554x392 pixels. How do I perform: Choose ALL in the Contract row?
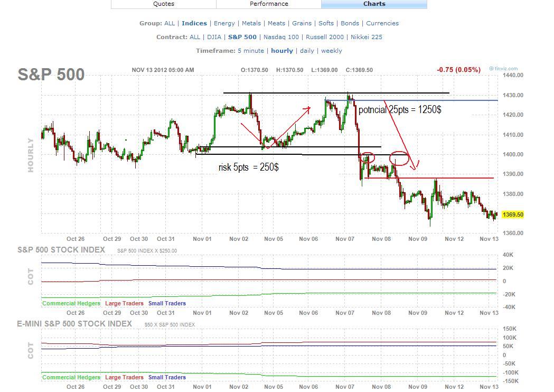pos(195,37)
